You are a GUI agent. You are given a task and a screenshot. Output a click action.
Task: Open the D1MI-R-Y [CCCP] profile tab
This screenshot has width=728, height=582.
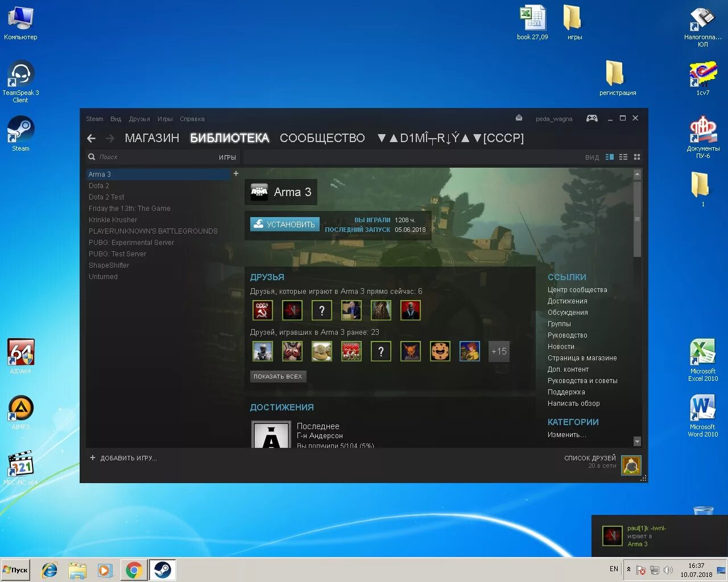[450, 138]
